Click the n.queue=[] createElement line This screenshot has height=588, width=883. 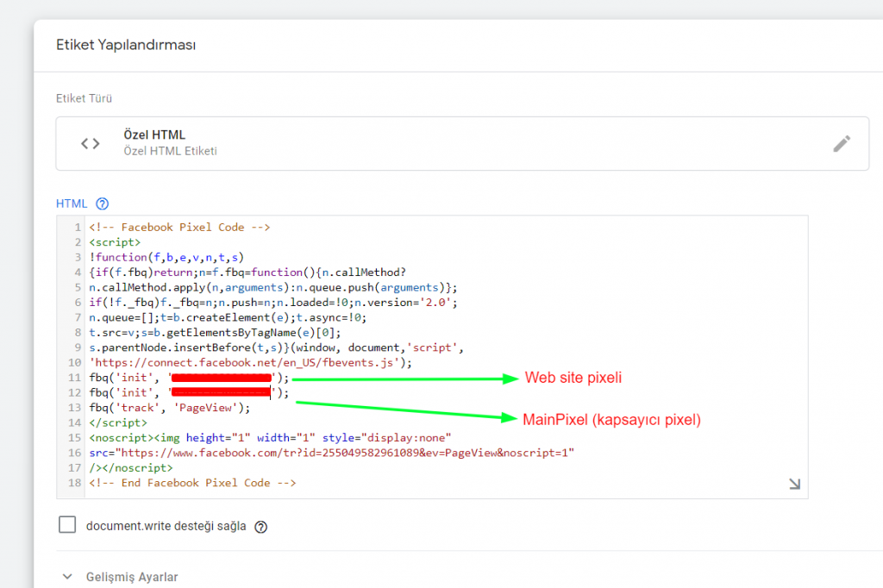pyautogui.click(x=228, y=317)
